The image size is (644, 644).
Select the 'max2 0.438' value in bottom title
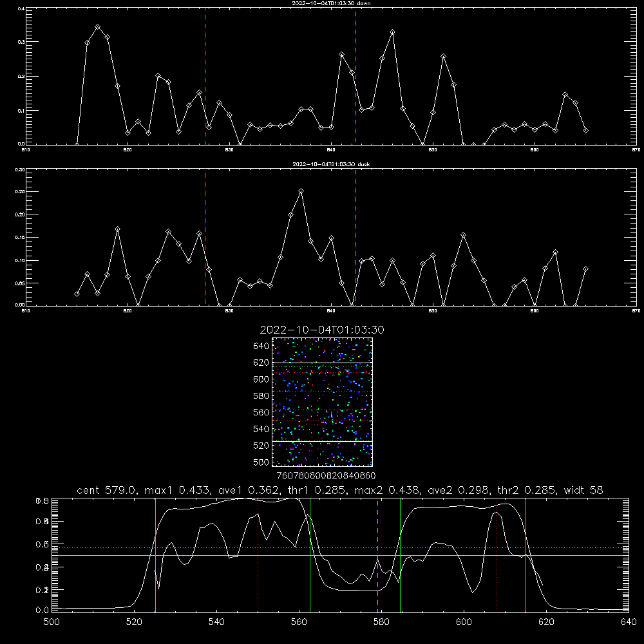(x=386, y=490)
